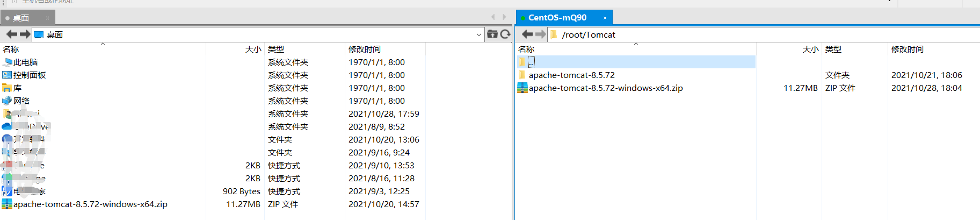Click remote date 2021/10/21, 18:06
This screenshot has width=980, height=220.
[x=927, y=75]
